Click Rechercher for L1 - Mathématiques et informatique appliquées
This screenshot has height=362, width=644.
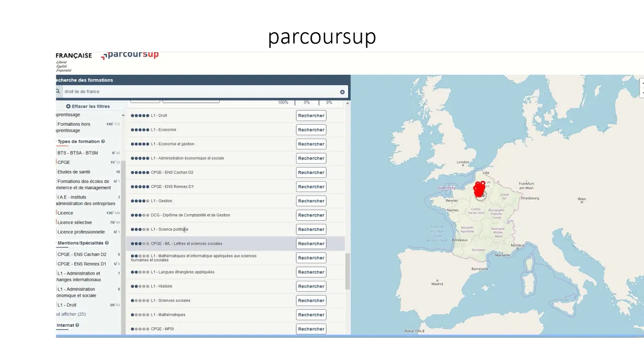pyautogui.click(x=311, y=258)
